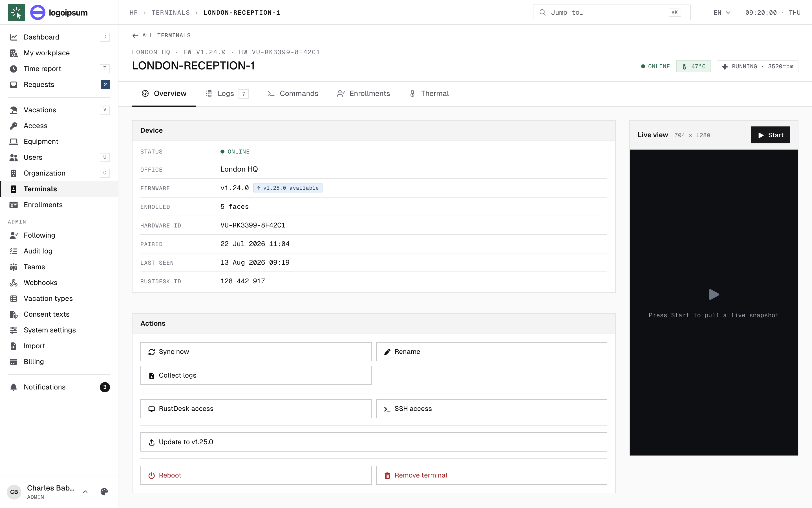
Task: Click the 47°C temperature badge
Action: [693, 66]
